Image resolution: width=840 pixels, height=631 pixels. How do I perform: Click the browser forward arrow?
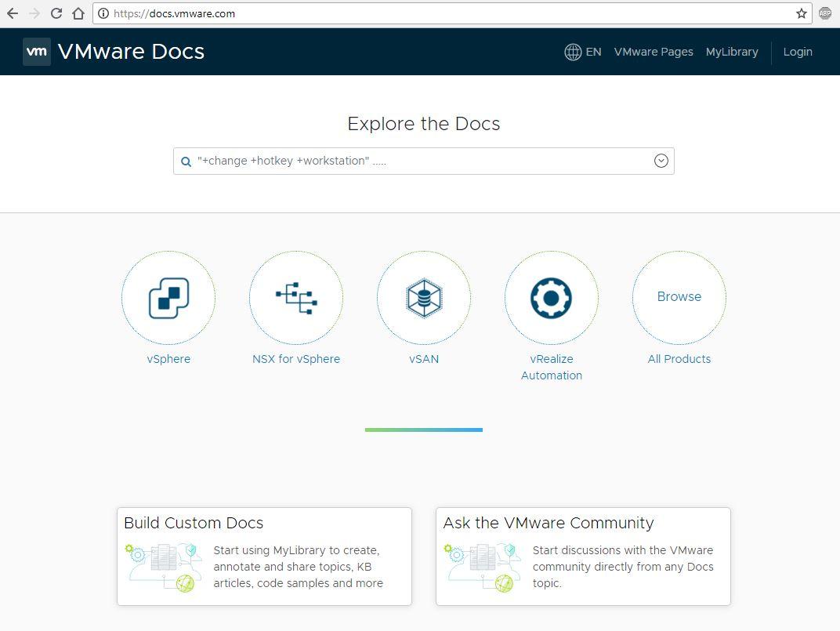tap(34, 13)
